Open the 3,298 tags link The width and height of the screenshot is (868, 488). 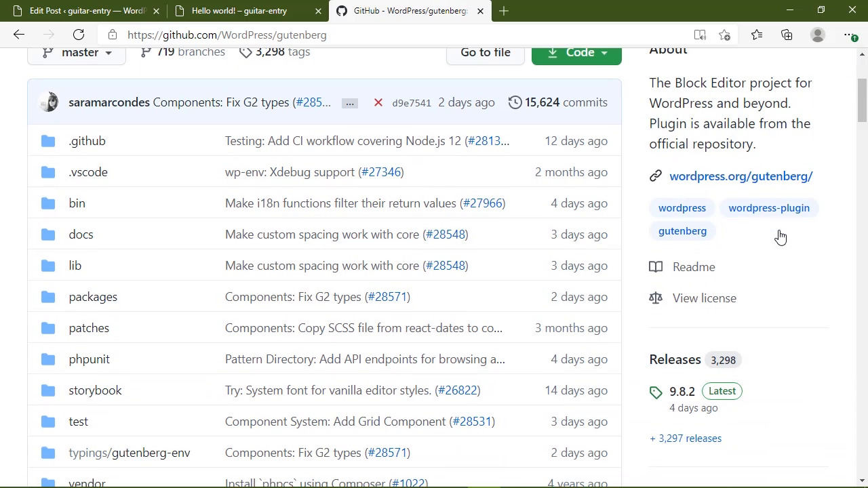tap(275, 52)
